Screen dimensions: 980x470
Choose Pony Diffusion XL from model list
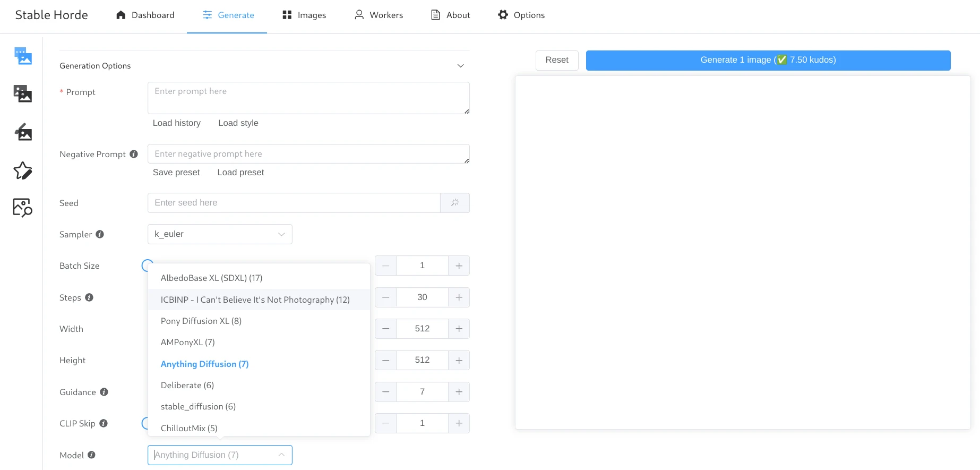click(201, 321)
